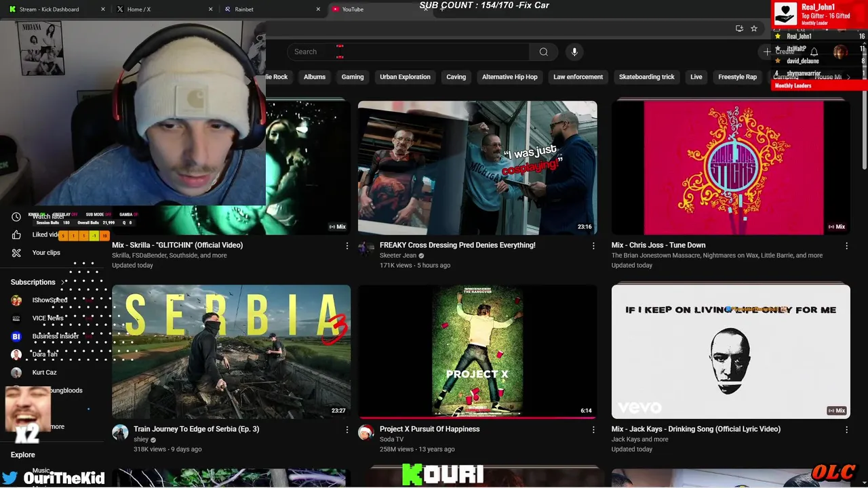Filter by Gaming chip
This screenshot has height=488, width=868.
pyautogui.click(x=353, y=77)
